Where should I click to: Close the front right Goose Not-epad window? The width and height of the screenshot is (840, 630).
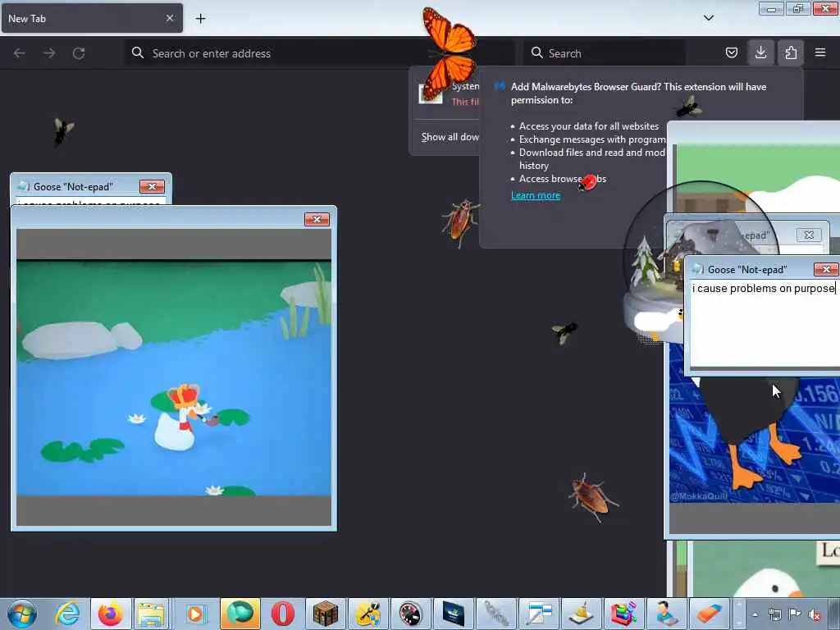825,269
